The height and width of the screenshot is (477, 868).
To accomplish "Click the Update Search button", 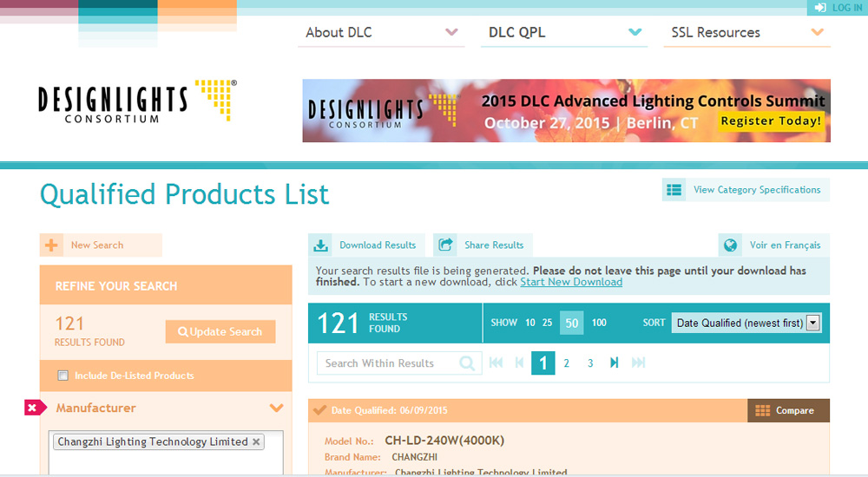I will coord(220,331).
